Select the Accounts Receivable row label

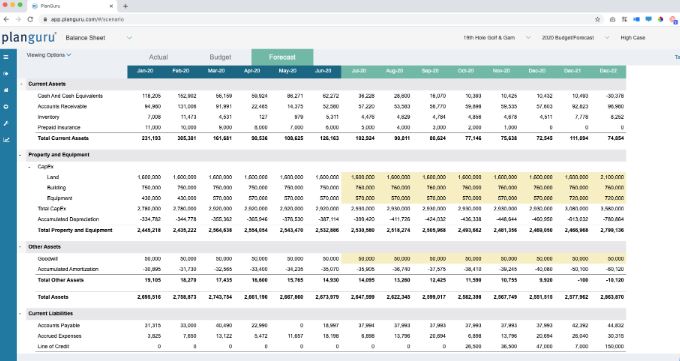[x=62, y=106]
